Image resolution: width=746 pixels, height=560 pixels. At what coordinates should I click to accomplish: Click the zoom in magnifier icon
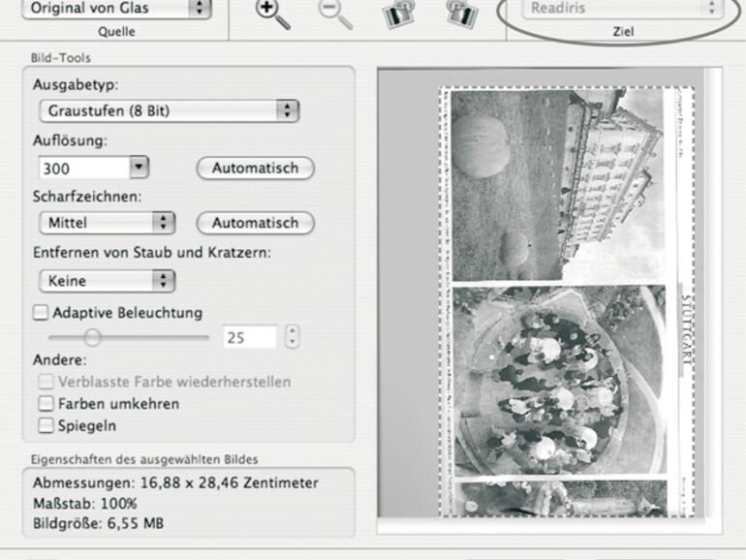(x=272, y=15)
